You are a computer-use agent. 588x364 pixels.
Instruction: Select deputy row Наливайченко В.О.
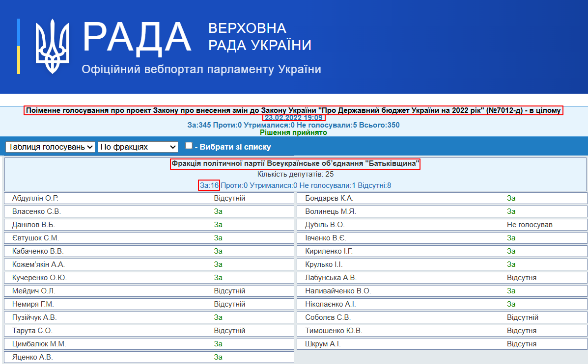point(442,291)
